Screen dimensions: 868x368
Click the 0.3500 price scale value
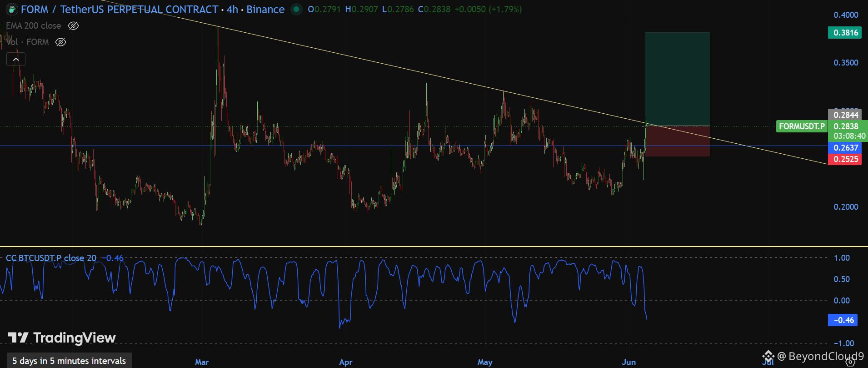[x=846, y=63]
